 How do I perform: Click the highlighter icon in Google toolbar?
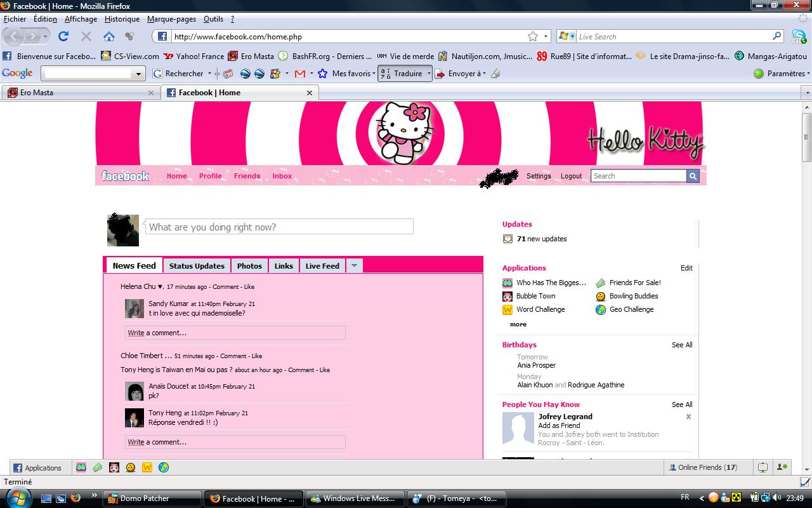[x=495, y=74]
